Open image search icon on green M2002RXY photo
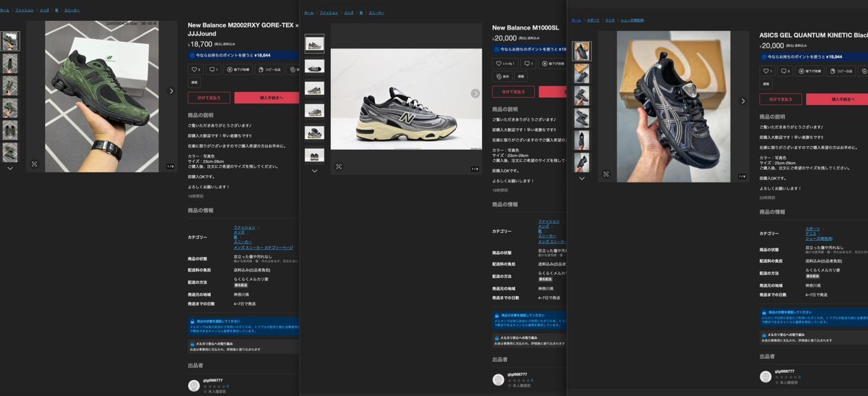Screen dimensions: 868x396 coord(34,164)
